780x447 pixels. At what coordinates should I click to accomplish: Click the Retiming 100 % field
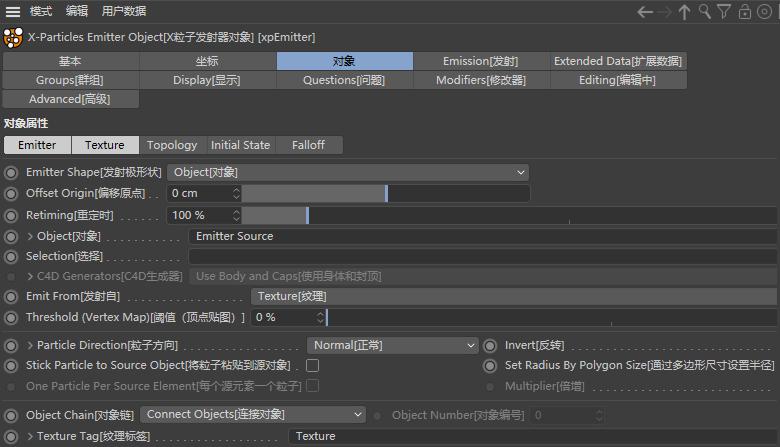[199, 215]
